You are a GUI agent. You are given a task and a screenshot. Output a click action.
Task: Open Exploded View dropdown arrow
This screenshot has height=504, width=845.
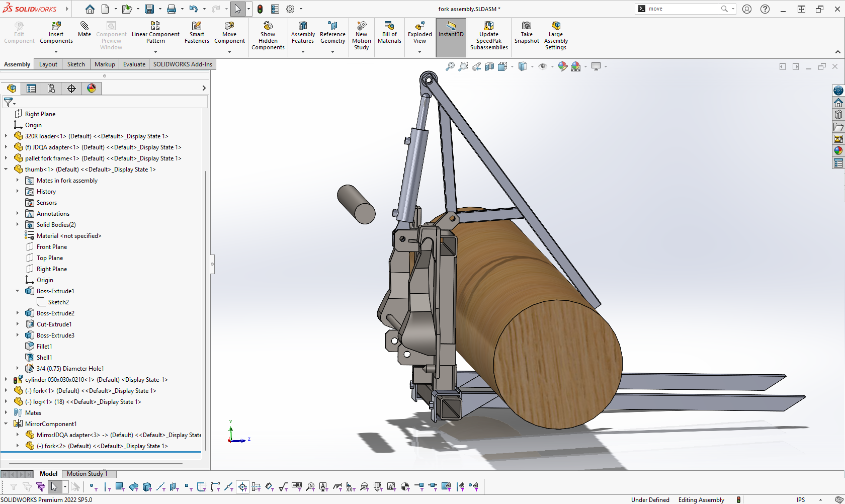click(x=419, y=52)
